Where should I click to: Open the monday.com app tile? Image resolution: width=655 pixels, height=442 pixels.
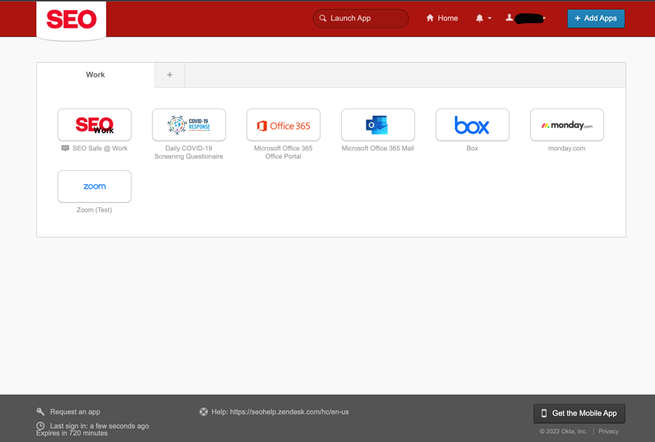(x=567, y=125)
